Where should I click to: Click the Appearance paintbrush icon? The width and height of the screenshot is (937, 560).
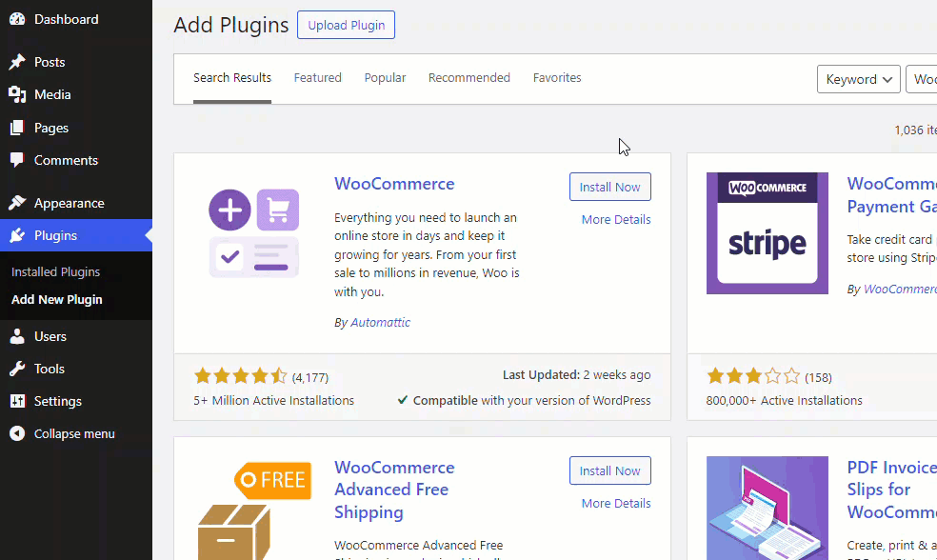(x=17, y=203)
